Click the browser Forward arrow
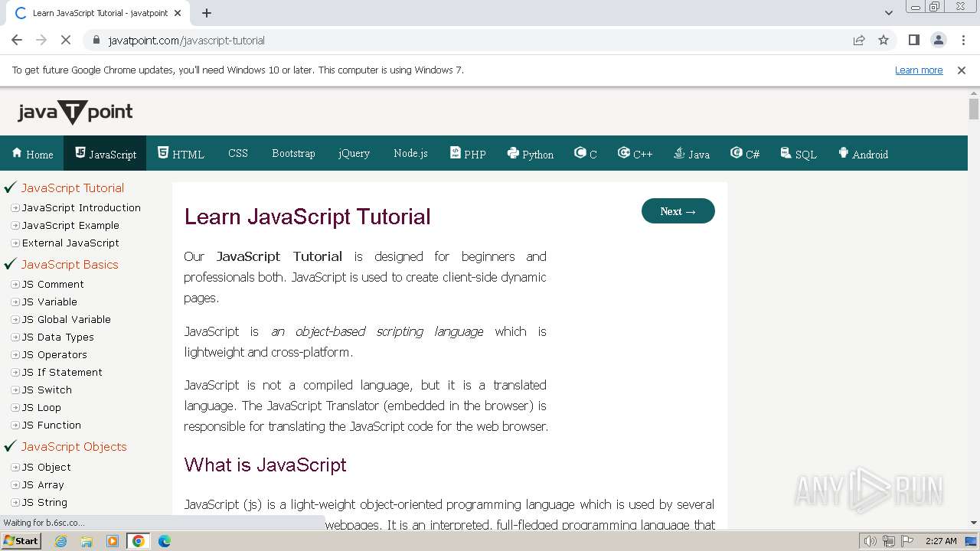 [41, 40]
